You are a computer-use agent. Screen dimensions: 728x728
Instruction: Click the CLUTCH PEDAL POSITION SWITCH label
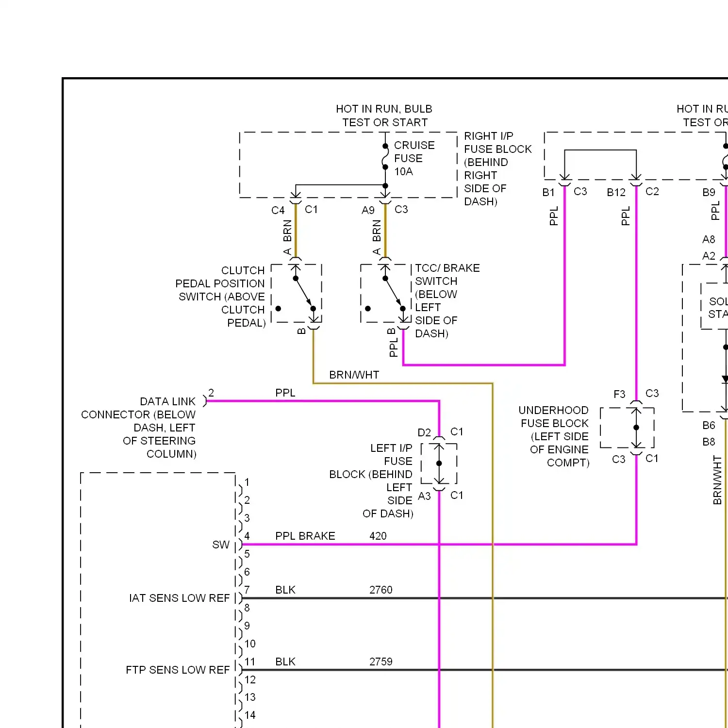click(221, 297)
